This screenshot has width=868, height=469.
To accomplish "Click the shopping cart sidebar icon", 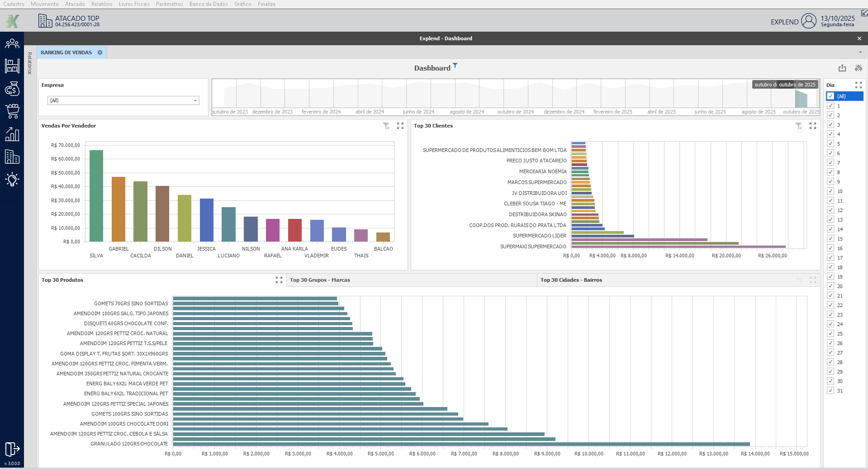I will pyautogui.click(x=12, y=111).
